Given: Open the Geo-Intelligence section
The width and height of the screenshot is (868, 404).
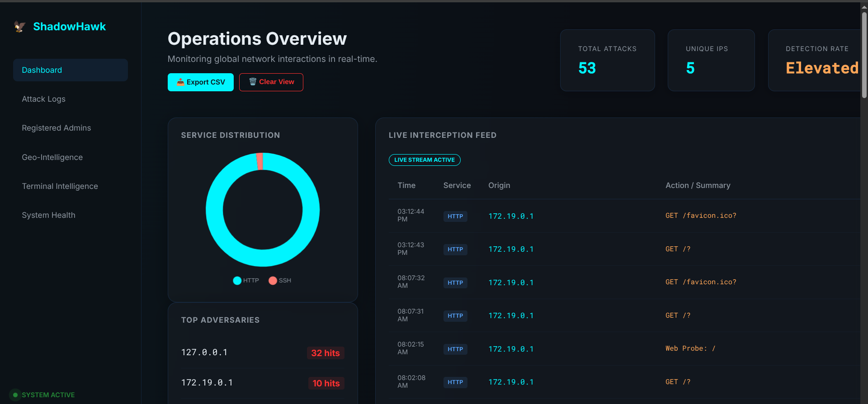Looking at the screenshot, I should click(x=52, y=157).
